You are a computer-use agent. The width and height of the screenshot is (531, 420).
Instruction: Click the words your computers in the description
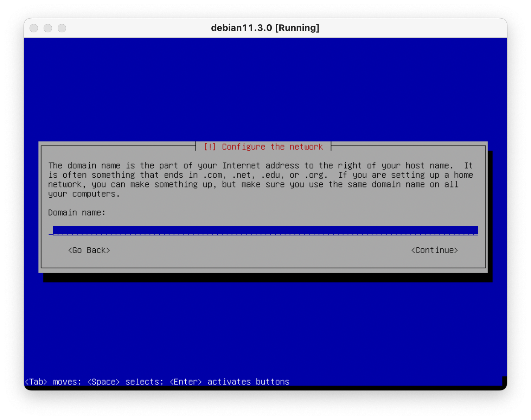coord(84,194)
